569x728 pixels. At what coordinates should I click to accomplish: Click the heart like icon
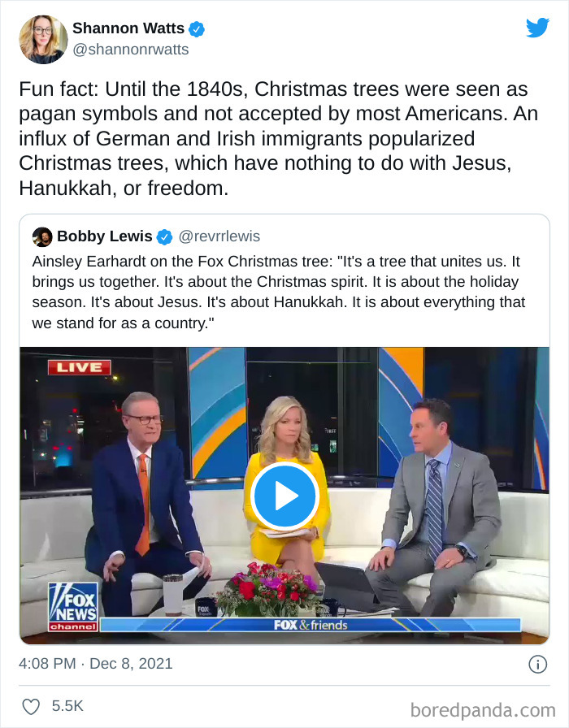pyautogui.click(x=31, y=707)
